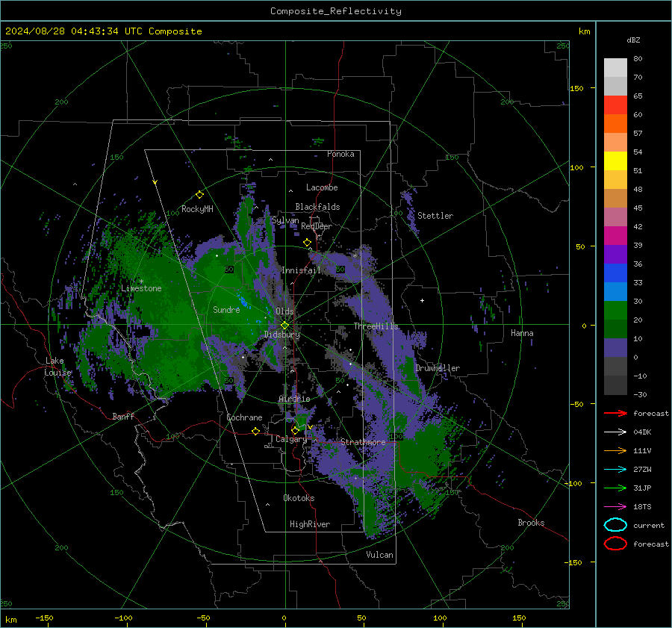Click the red forecast arrow in legend
The width and height of the screenshot is (672, 628).
(615, 413)
